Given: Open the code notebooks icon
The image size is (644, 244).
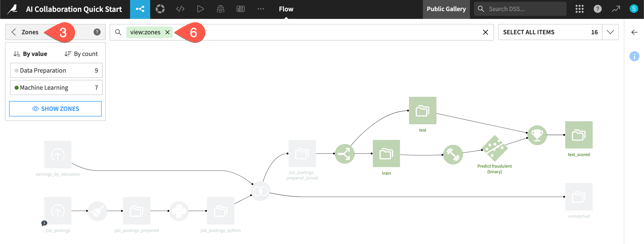Looking at the screenshot, I should coord(180,9).
